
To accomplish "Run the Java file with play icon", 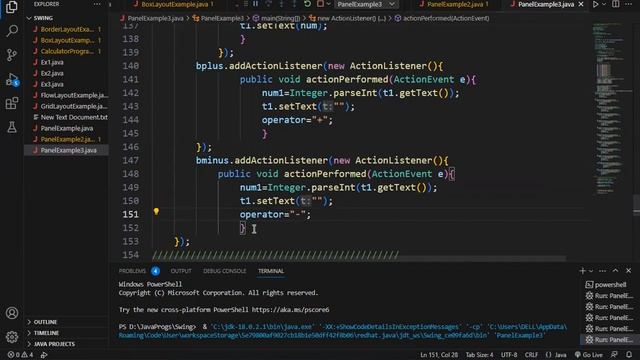I will click(x=596, y=4).
